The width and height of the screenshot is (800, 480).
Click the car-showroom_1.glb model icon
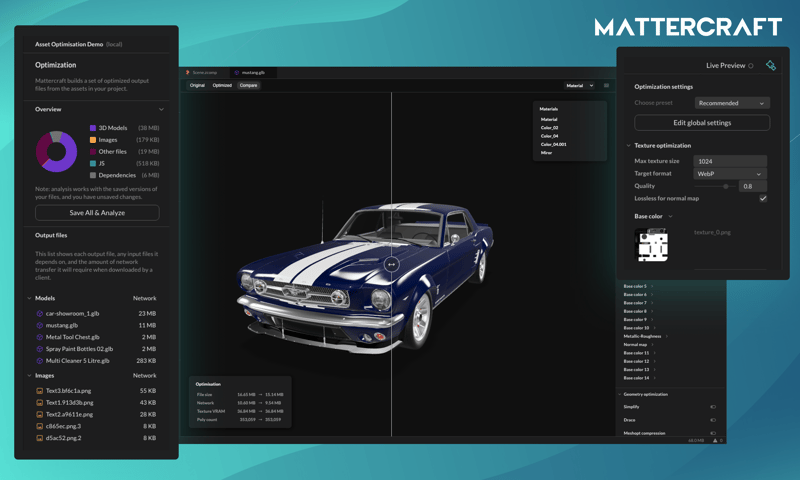point(40,313)
